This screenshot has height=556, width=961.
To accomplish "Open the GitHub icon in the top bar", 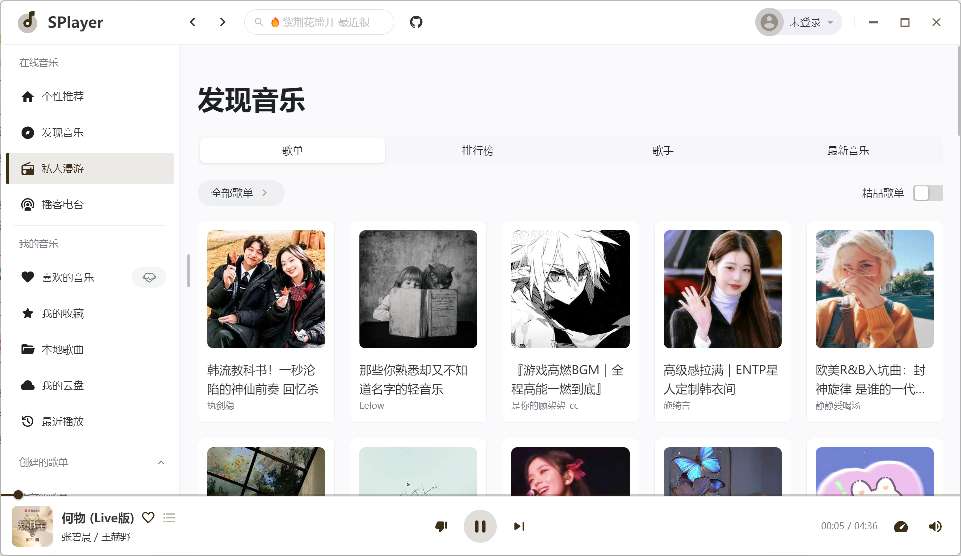I will [416, 22].
